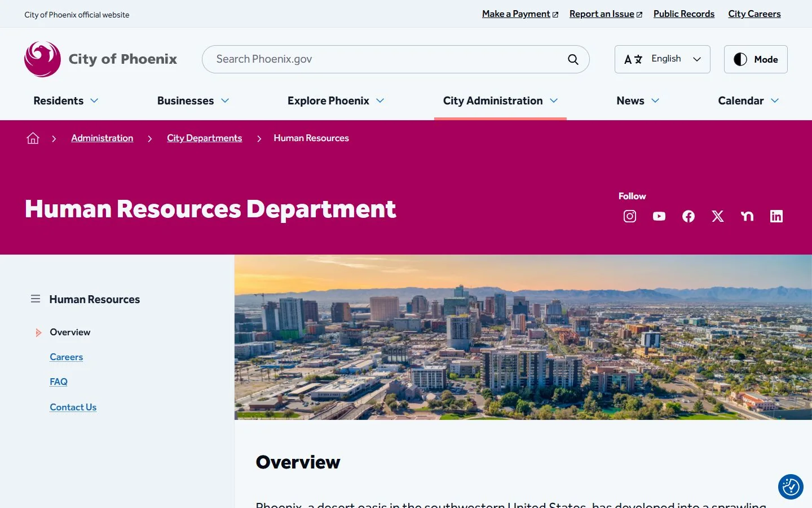Expand the Explore Phoenix menu

click(336, 100)
